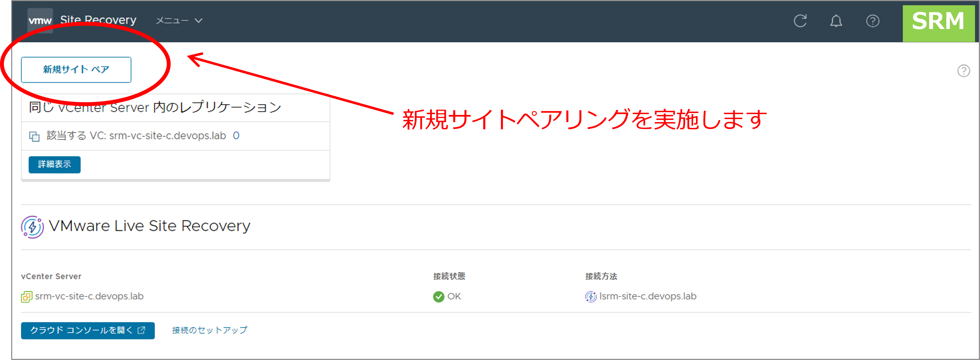Click 同じ vCenter Server 内のレプリケーション heading

155,107
